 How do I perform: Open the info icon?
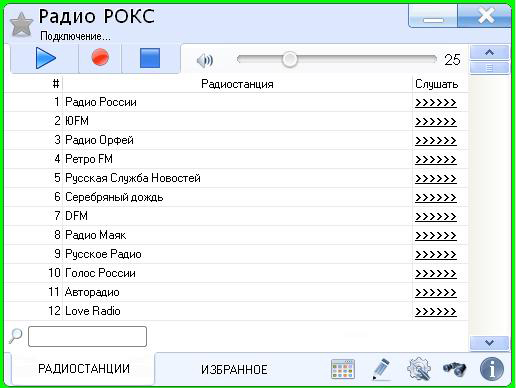pyautogui.click(x=492, y=369)
